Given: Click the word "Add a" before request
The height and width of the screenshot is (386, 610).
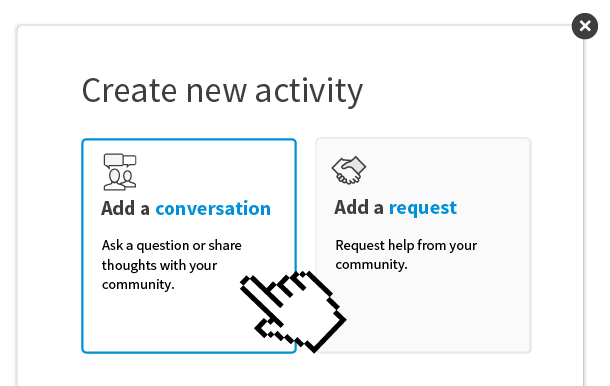Looking at the screenshot, I should tap(359, 207).
